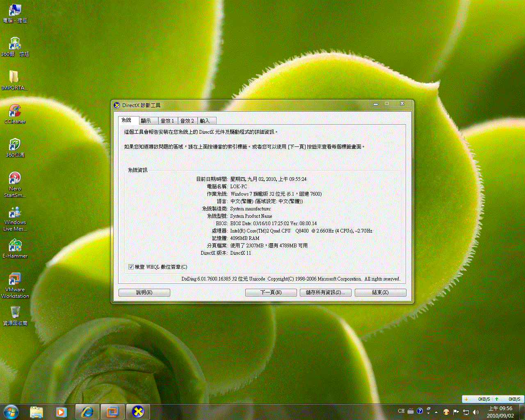Click the computer name LOK-PC
The height and width of the screenshot is (420, 525).
point(239,186)
